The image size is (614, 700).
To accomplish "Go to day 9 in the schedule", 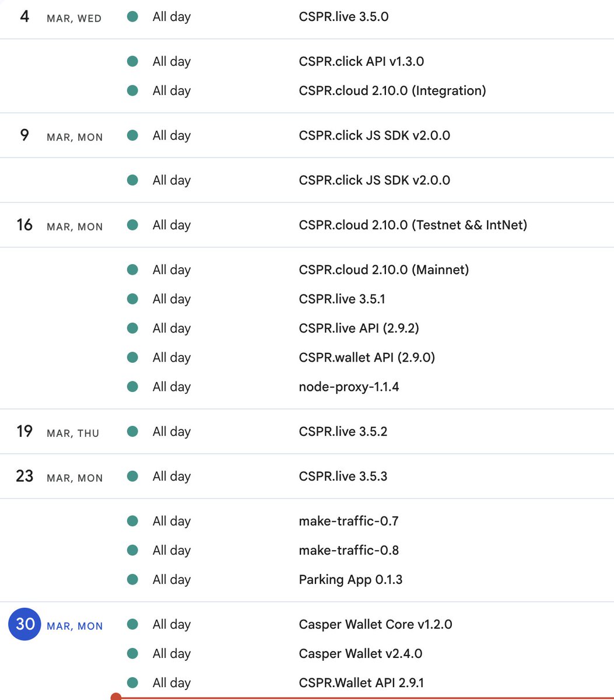I will (24, 135).
